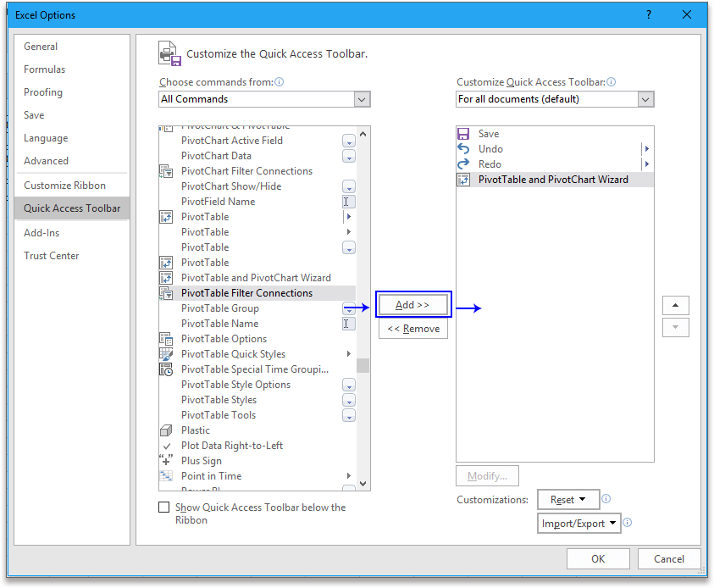The image size is (714, 588).
Task: Click the Modify... button
Action: pos(487,476)
